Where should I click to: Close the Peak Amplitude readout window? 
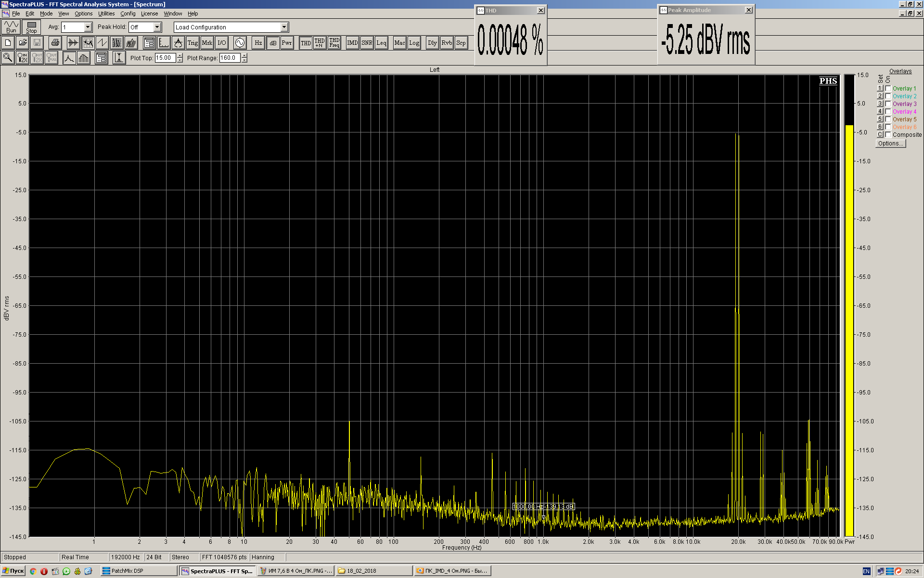[749, 10]
